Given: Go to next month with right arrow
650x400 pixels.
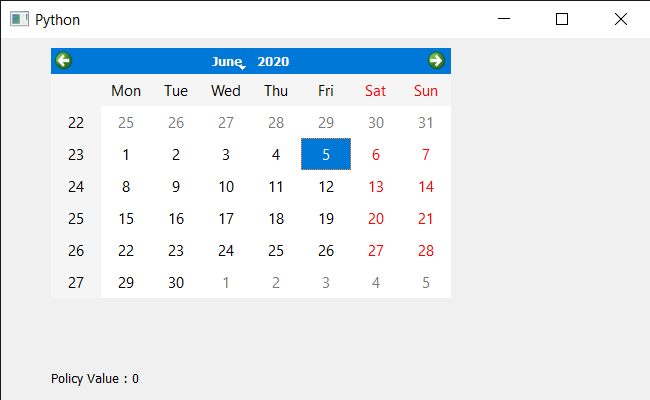Looking at the screenshot, I should pyautogui.click(x=436, y=61).
